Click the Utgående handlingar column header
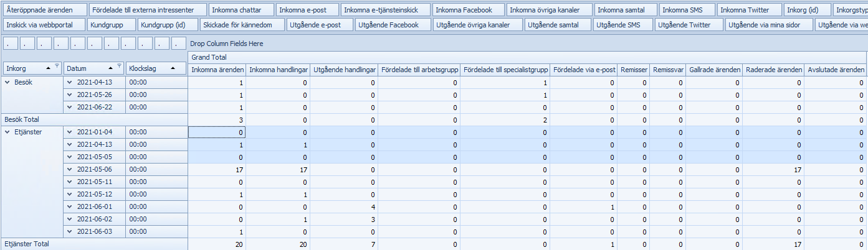Image resolution: width=868 pixels, height=250 pixels. [343, 70]
